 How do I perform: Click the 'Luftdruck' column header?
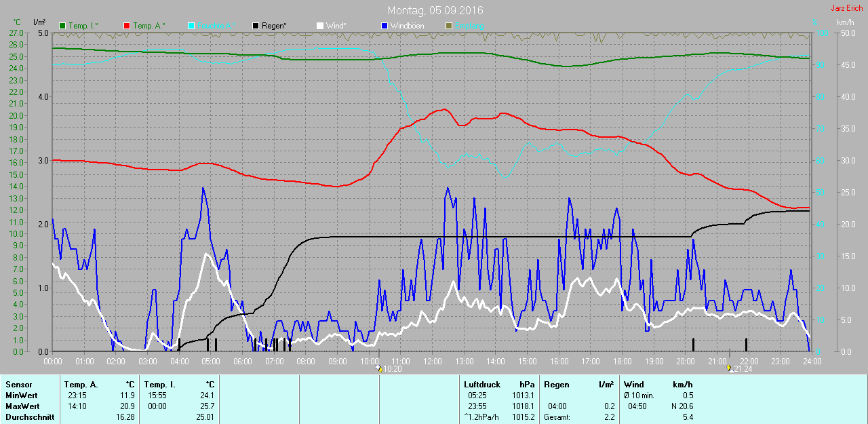coord(481,385)
